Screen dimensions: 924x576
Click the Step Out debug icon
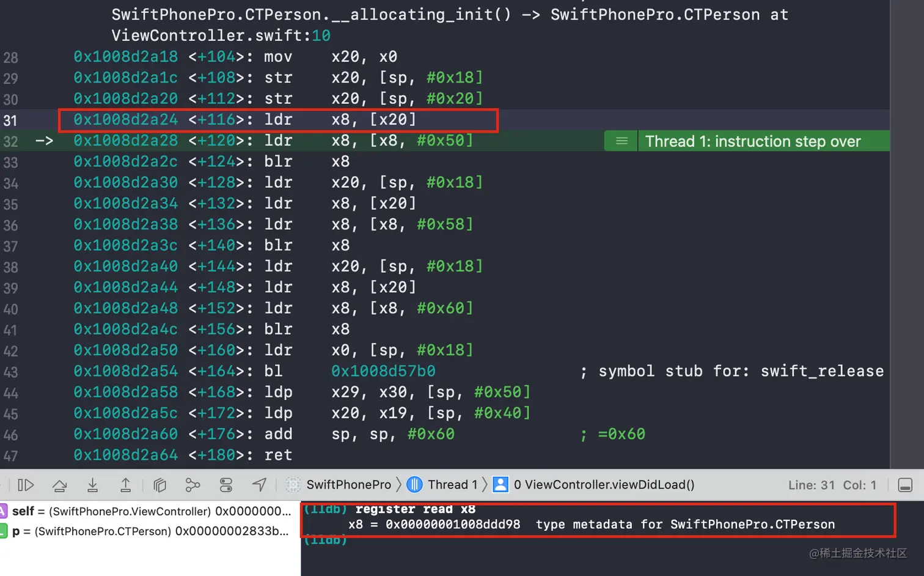point(125,485)
